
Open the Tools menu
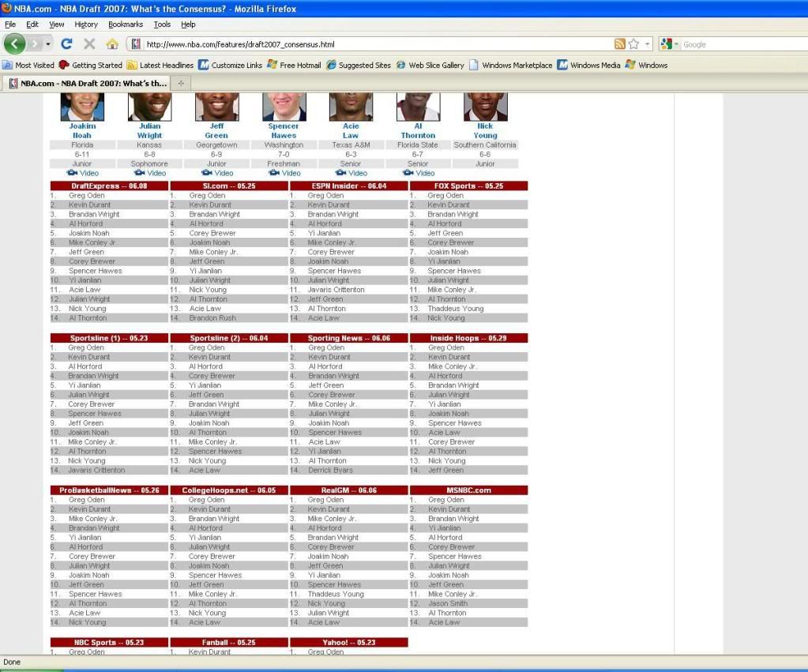(x=162, y=24)
